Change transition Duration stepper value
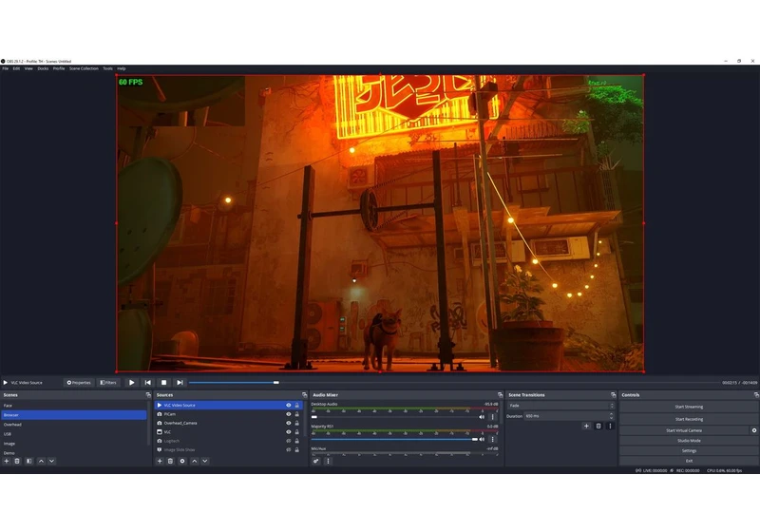Image resolution: width=760 pixels, height=532 pixels. 611,416
